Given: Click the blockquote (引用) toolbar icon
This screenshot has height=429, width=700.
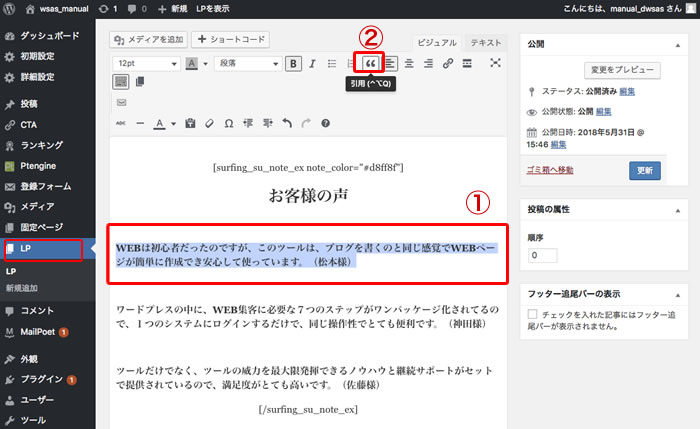Looking at the screenshot, I should [371, 63].
